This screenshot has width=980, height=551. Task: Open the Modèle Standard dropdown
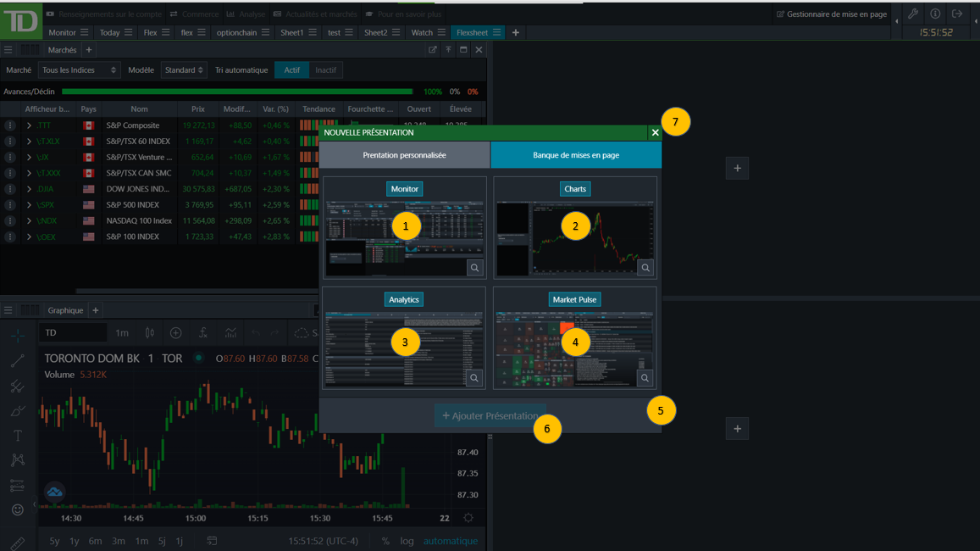[x=183, y=70]
